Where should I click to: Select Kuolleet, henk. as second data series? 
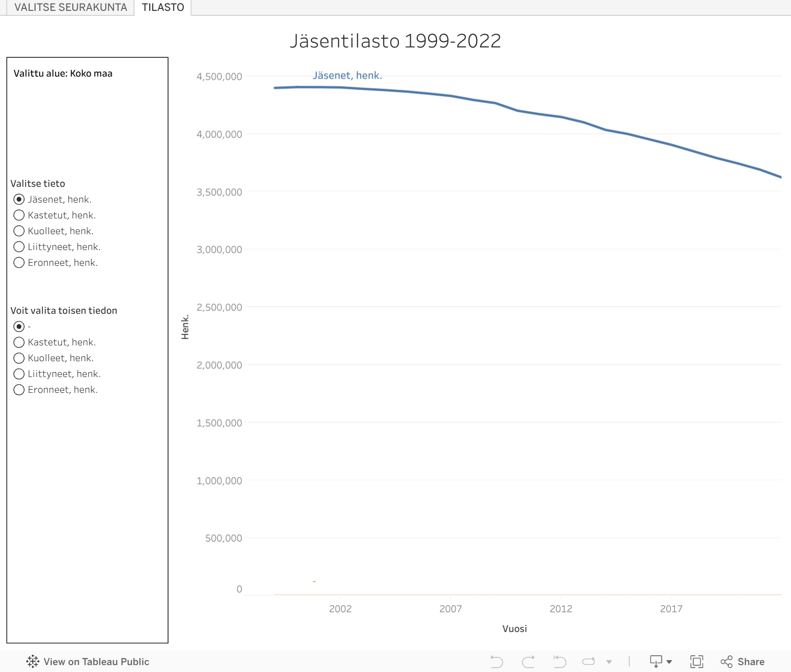click(19, 358)
